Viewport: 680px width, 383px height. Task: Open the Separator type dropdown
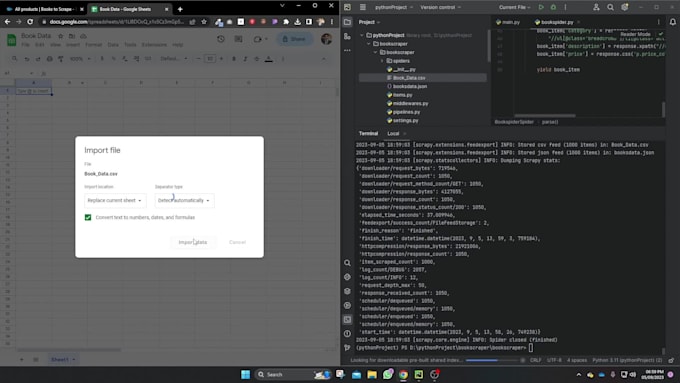[184, 200]
